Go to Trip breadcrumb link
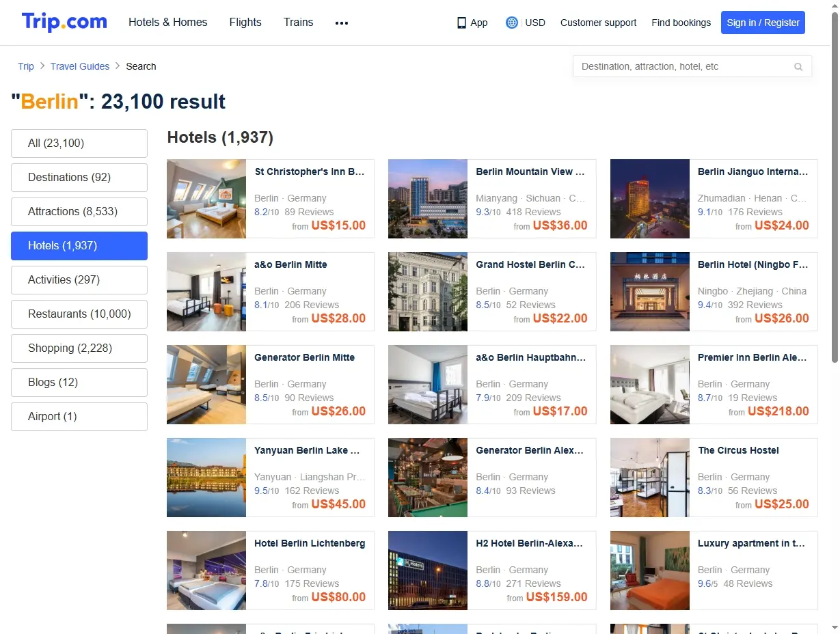The width and height of the screenshot is (840, 634). (x=26, y=66)
